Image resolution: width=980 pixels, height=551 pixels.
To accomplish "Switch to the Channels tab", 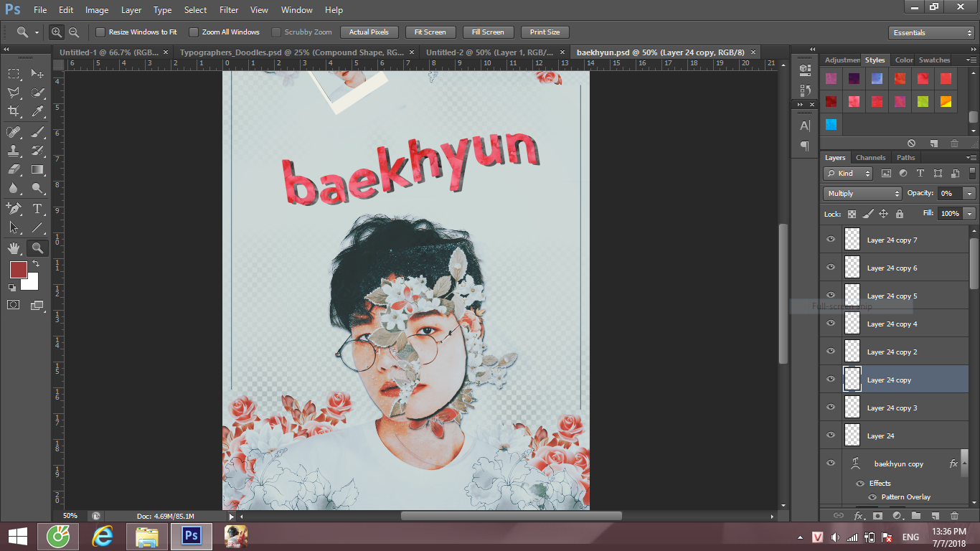I will point(870,158).
